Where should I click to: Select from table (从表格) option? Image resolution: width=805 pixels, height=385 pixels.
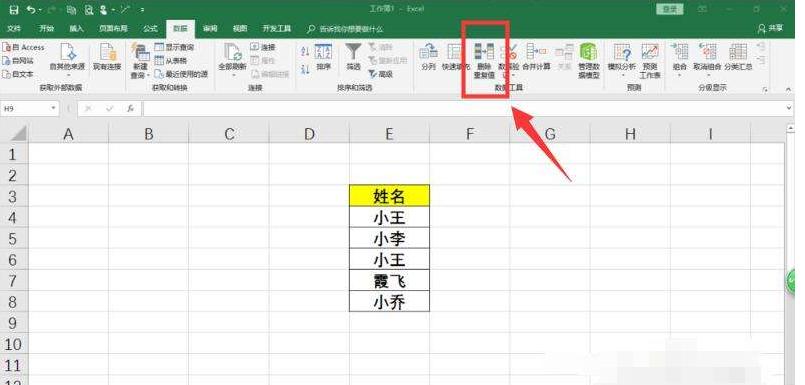tap(170, 61)
